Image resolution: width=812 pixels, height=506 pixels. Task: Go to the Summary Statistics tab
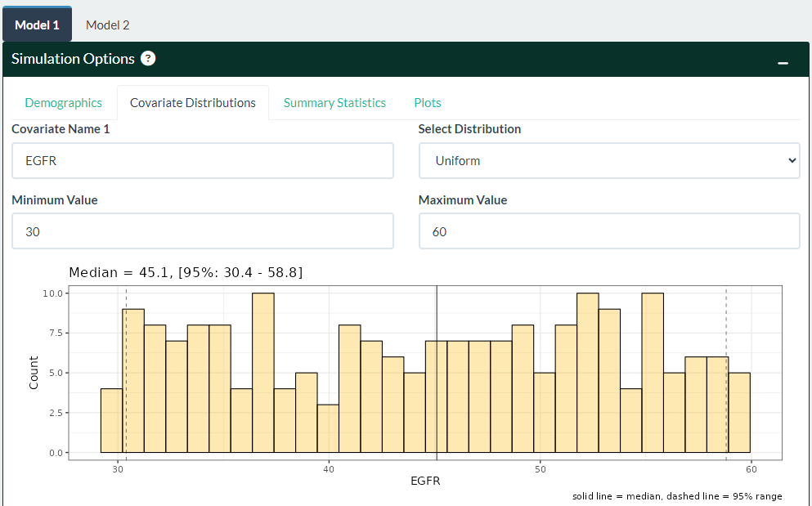334,103
